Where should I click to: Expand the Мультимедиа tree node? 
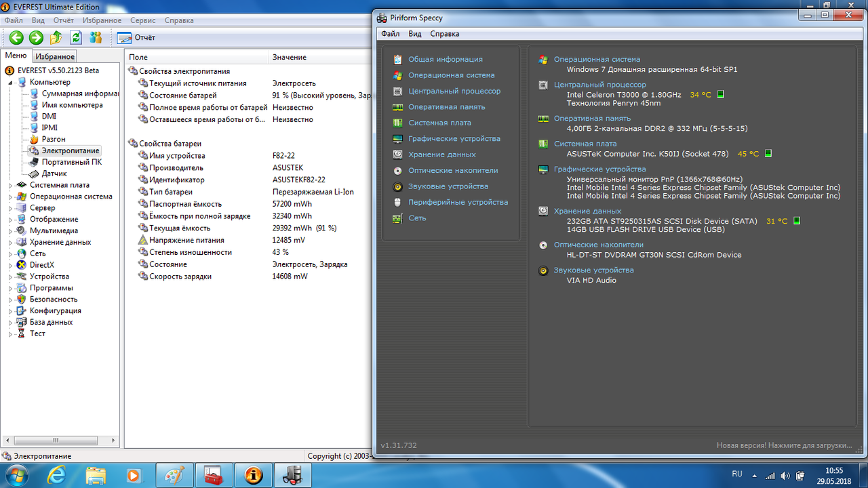click(x=11, y=230)
